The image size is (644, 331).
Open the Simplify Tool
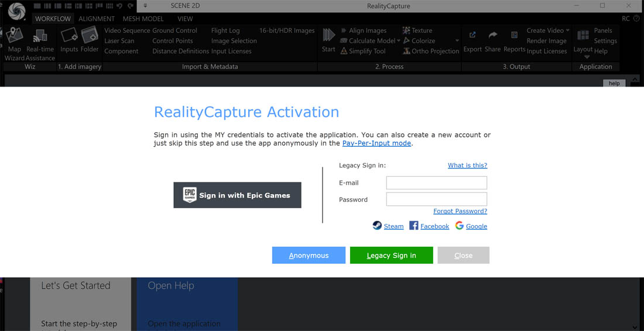coord(363,51)
